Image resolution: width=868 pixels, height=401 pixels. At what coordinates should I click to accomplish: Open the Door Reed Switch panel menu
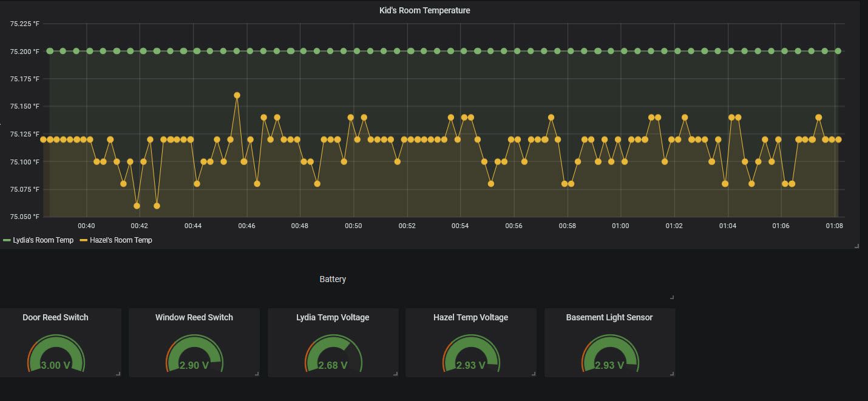(x=55, y=317)
